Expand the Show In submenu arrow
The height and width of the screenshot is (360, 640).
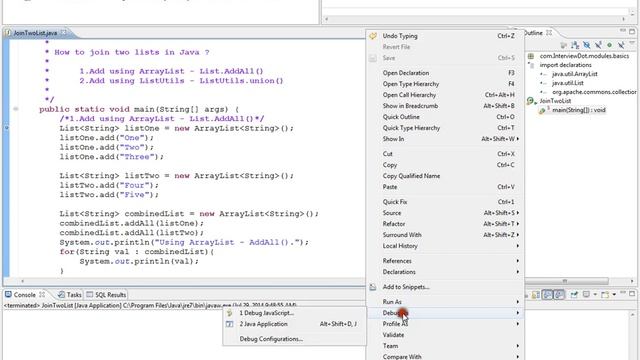point(518,139)
